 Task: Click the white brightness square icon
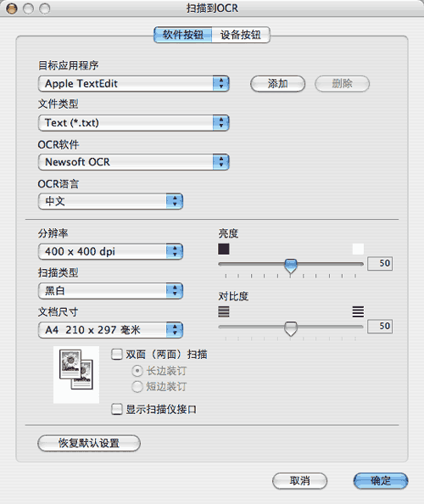tap(358, 249)
